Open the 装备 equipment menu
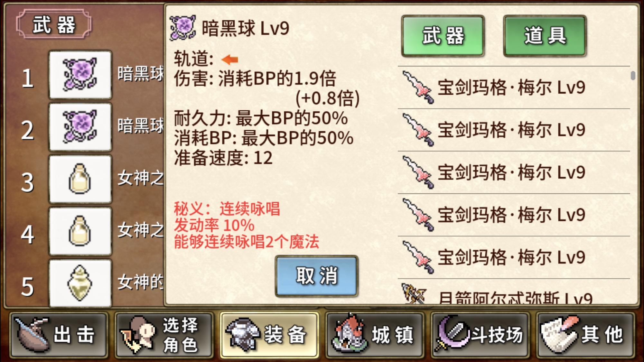Image resolution: width=644 pixels, height=362 pixels. [x=269, y=335]
